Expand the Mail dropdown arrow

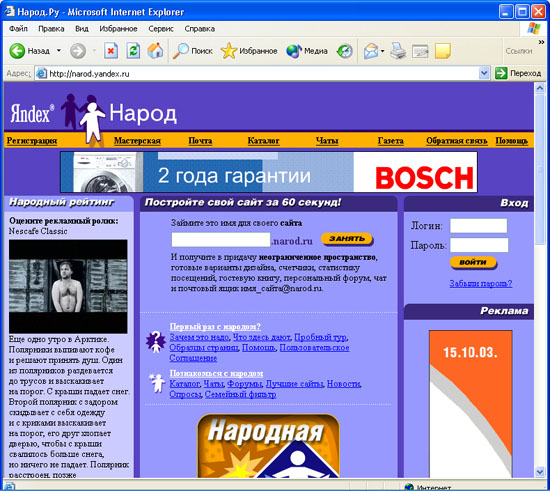click(x=382, y=51)
